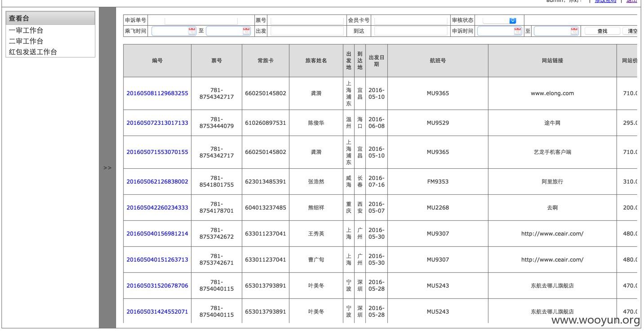Image resolution: width=644 pixels, height=333 pixels.
Task: Toggle the sidebar with the >> handle
Action: (x=107, y=168)
